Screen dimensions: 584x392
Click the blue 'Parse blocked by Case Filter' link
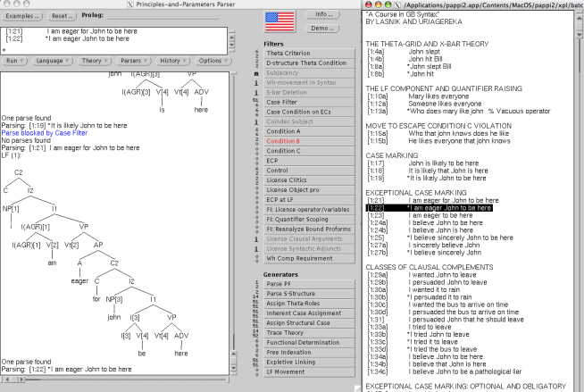[45, 133]
